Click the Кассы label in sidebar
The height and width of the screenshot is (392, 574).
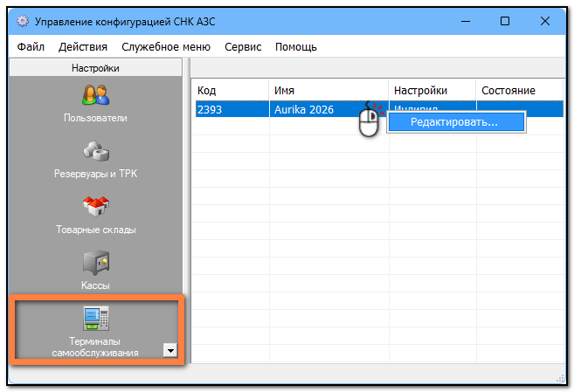click(x=95, y=285)
